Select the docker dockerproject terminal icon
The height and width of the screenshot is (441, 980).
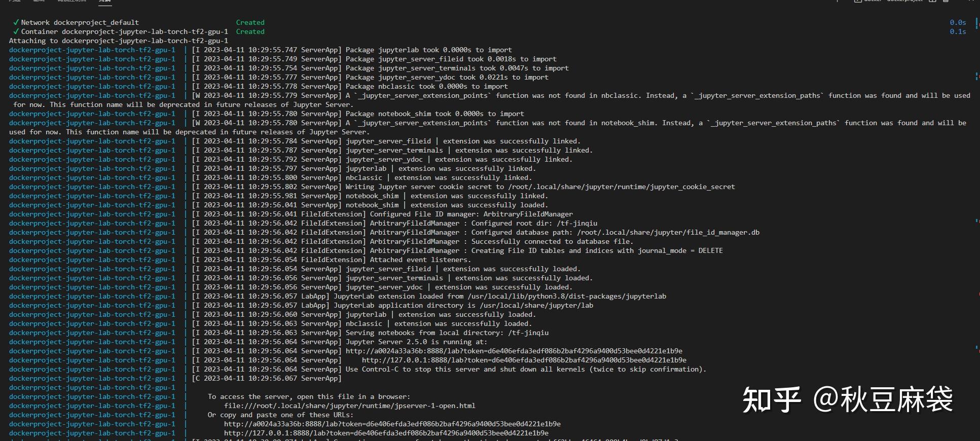tap(858, 1)
